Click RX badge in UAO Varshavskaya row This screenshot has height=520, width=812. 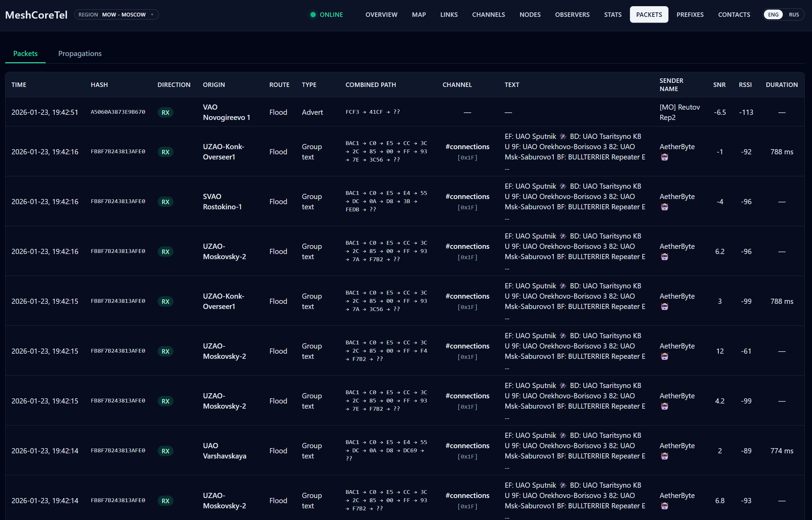pyautogui.click(x=165, y=451)
